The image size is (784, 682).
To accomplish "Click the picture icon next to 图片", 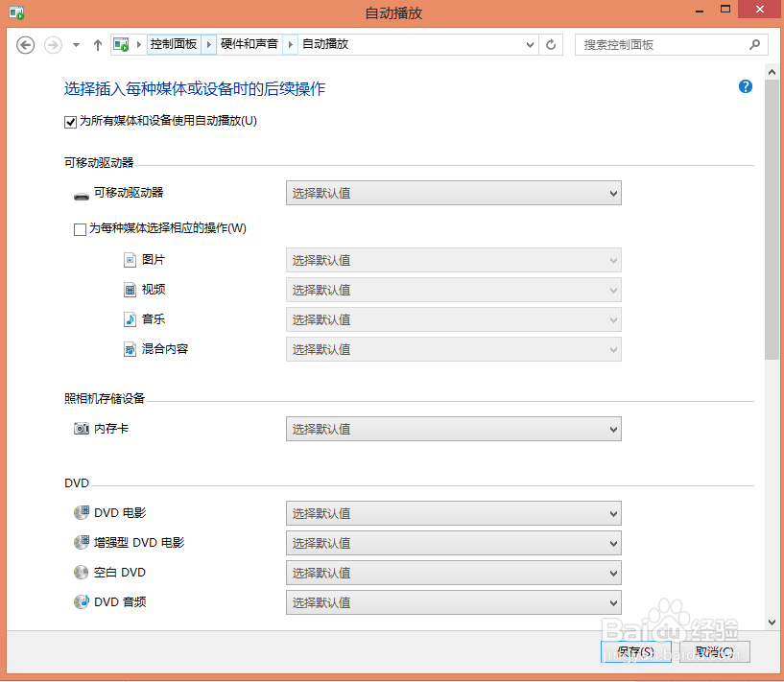I will [x=130, y=259].
